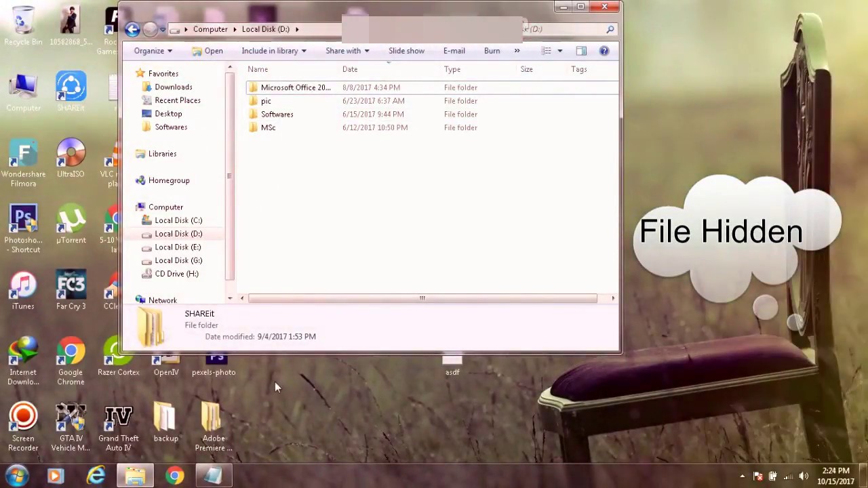Open the Share with dropdown

pos(347,51)
